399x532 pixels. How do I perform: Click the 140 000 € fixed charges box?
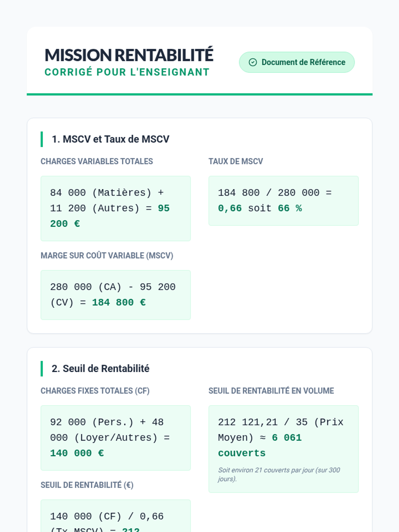pyautogui.click(x=115, y=438)
